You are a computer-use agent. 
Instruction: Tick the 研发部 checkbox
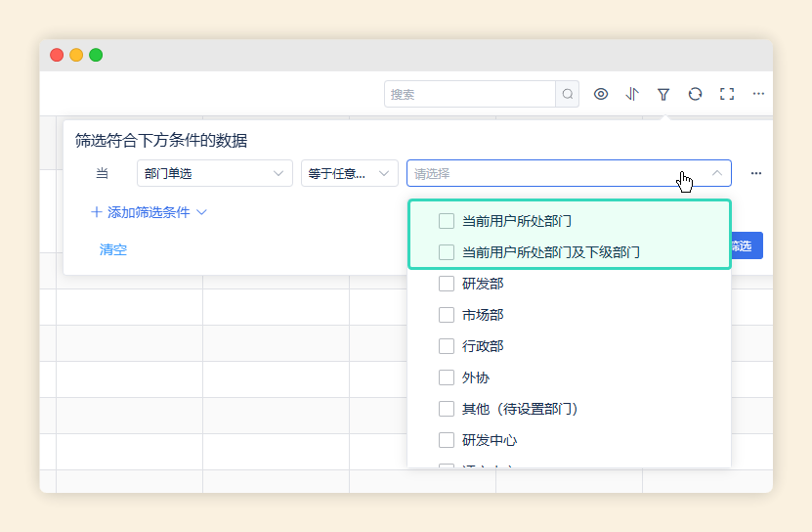(447, 284)
